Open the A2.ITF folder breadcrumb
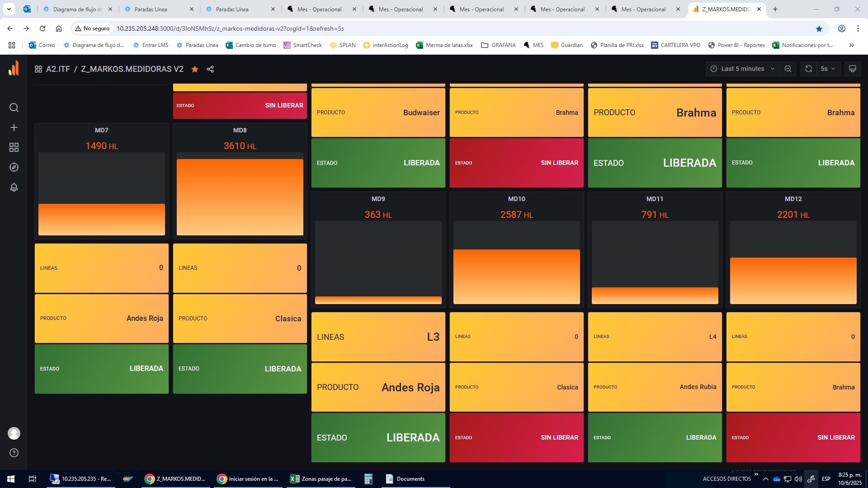This screenshot has height=488, width=868. [58, 69]
